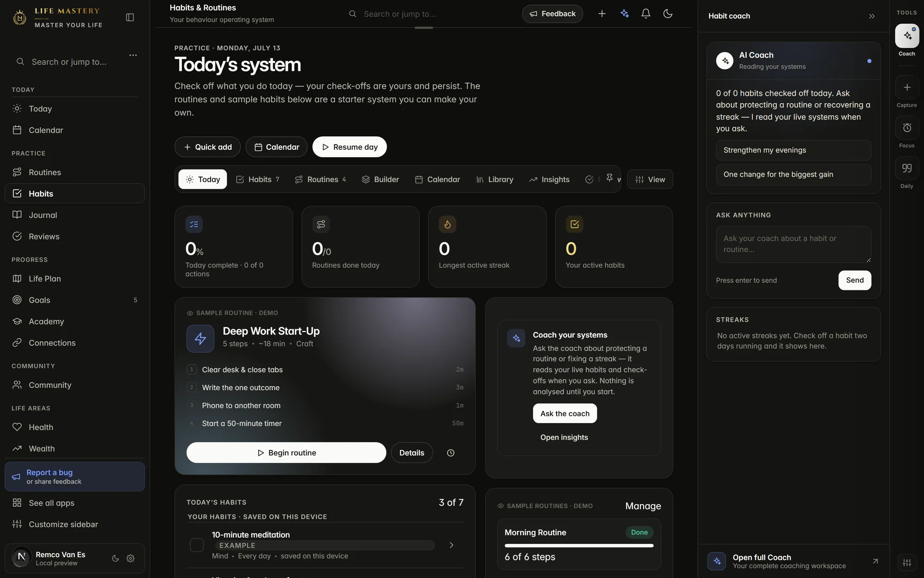Switch to Builder tab

point(380,179)
